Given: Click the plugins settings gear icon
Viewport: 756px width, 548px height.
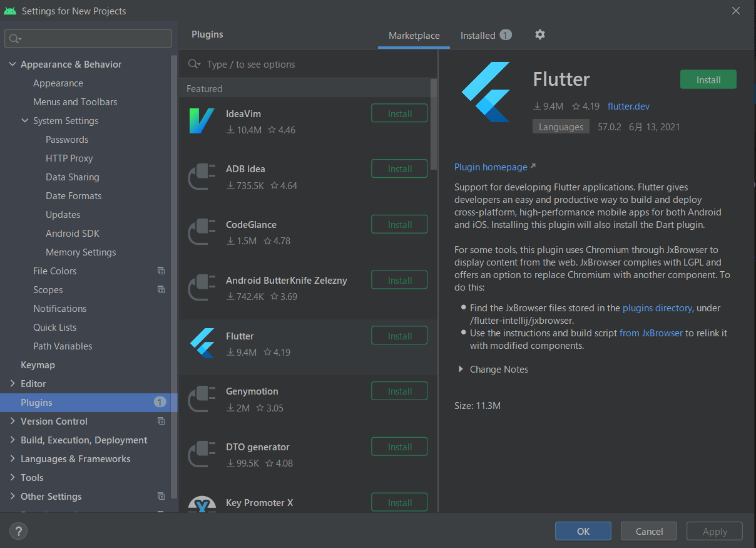Looking at the screenshot, I should pos(540,35).
